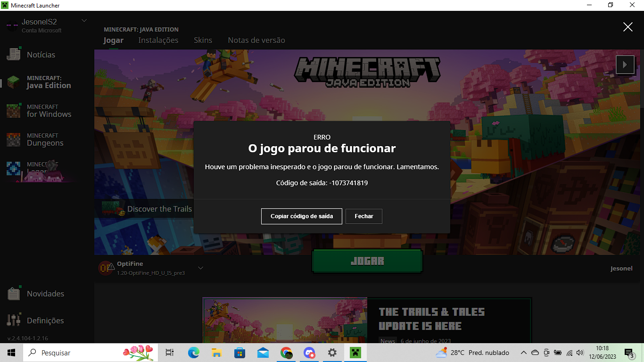Open the volume speaker tray icon
The image size is (644, 362).
coord(580,353)
